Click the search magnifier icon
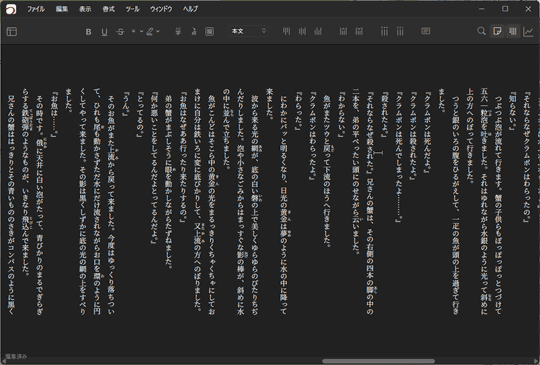 click(x=481, y=31)
